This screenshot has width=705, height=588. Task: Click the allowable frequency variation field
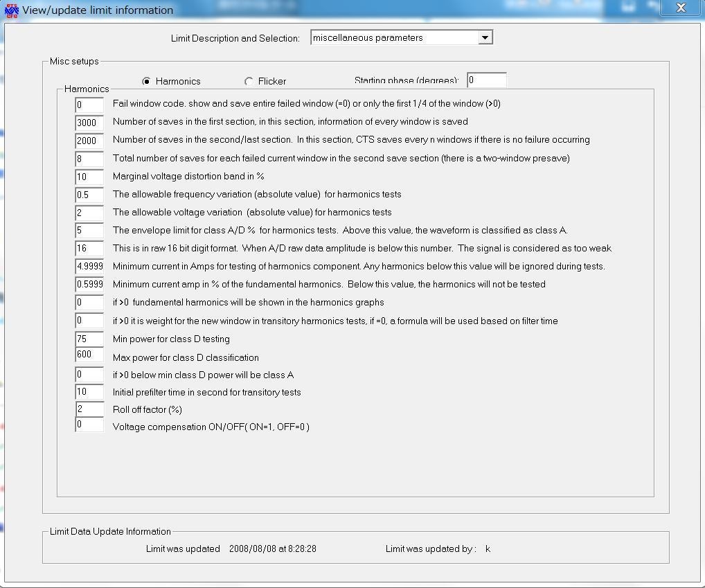coord(89,195)
